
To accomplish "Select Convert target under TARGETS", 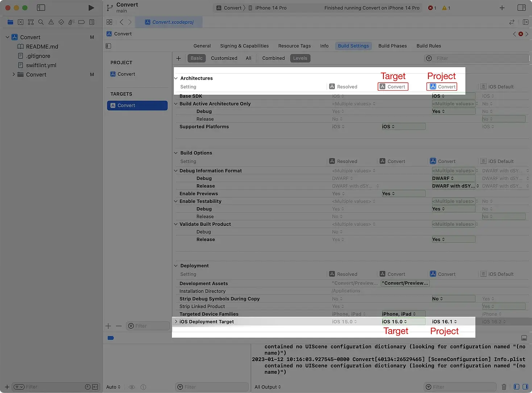I will click(x=137, y=106).
